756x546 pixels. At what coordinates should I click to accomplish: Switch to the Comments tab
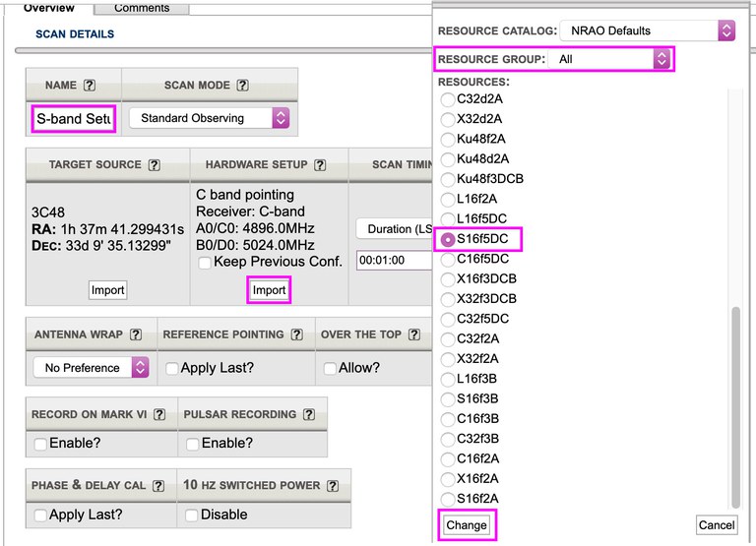tap(141, 8)
